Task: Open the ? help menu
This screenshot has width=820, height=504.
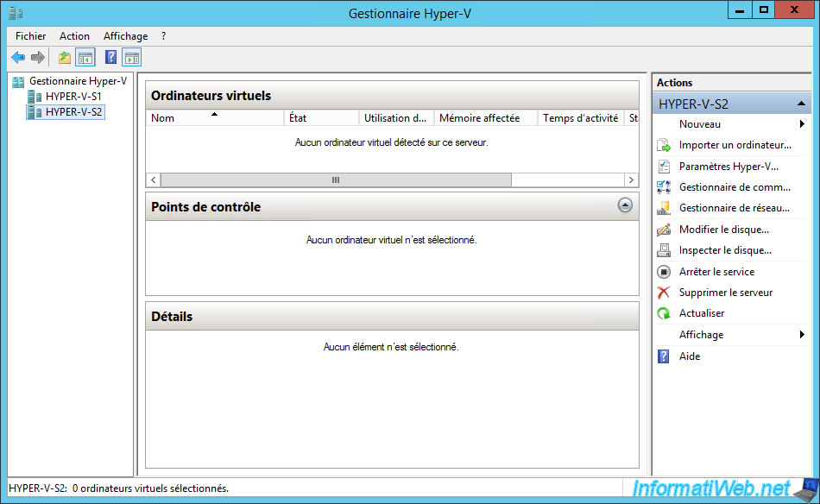Action: pos(164,36)
